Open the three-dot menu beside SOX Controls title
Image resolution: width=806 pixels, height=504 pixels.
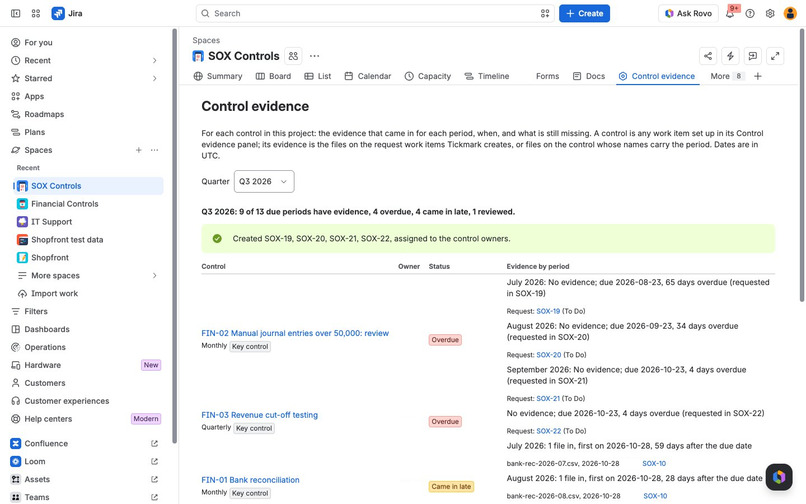coord(315,56)
